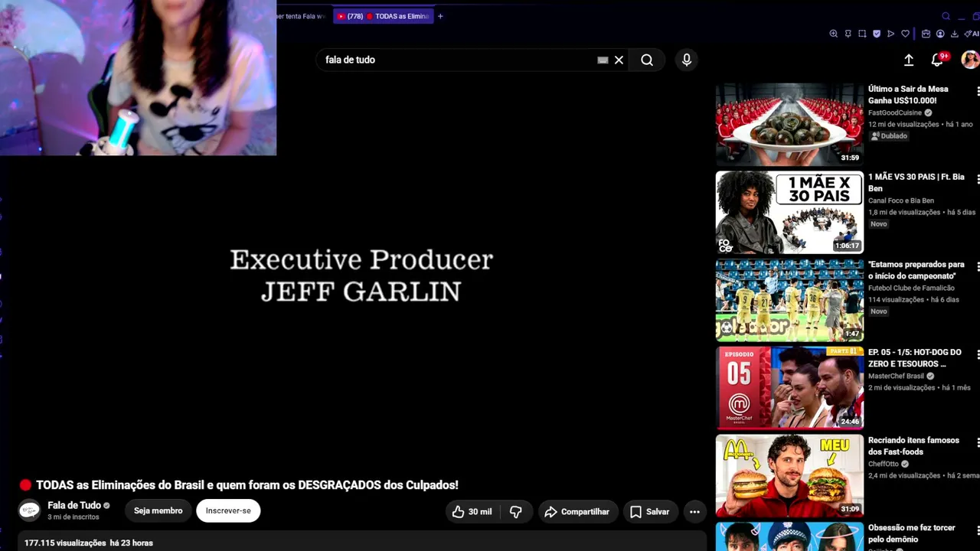
Task: Open options for 'Recriando itens famosos' video
Action: point(978,443)
